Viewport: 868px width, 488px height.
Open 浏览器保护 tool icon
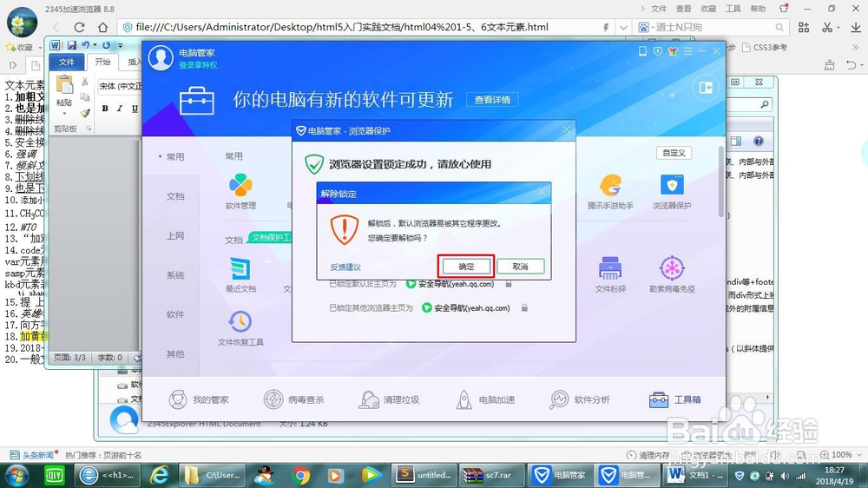pos(672,191)
